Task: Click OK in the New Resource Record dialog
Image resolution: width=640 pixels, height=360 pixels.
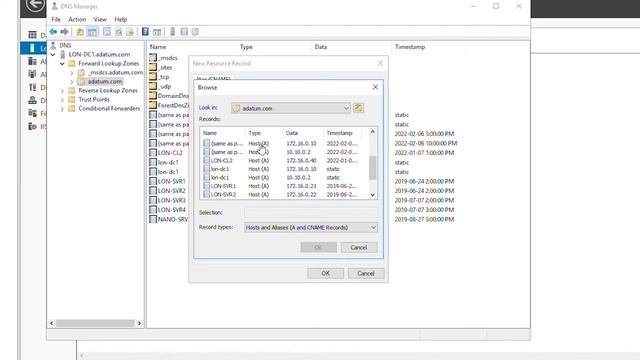Action: [325, 273]
